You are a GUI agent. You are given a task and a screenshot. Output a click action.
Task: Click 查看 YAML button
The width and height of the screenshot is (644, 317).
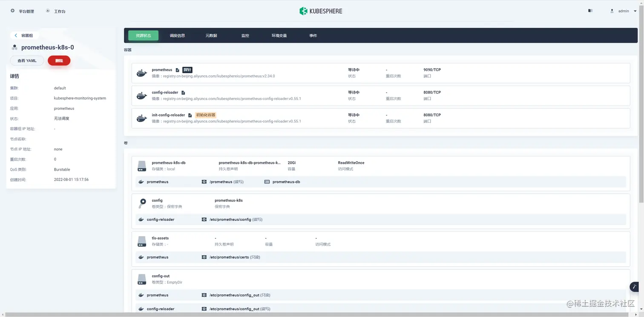point(27,61)
